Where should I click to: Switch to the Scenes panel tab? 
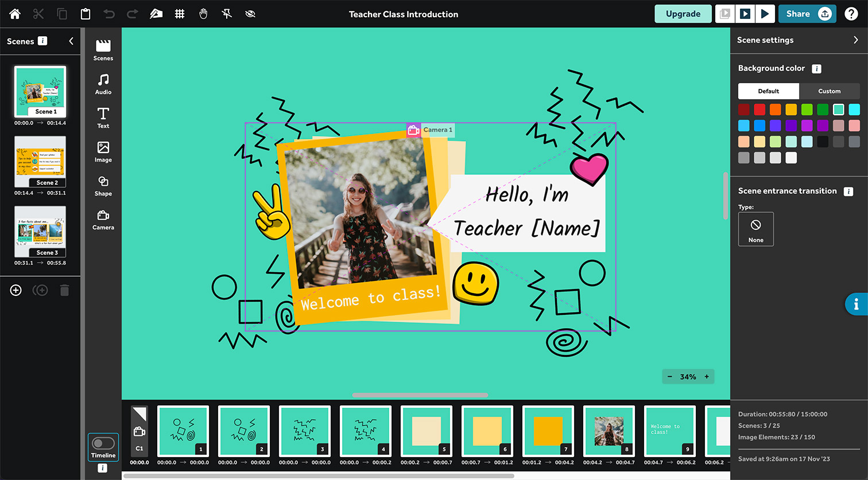[x=103, y=50]
